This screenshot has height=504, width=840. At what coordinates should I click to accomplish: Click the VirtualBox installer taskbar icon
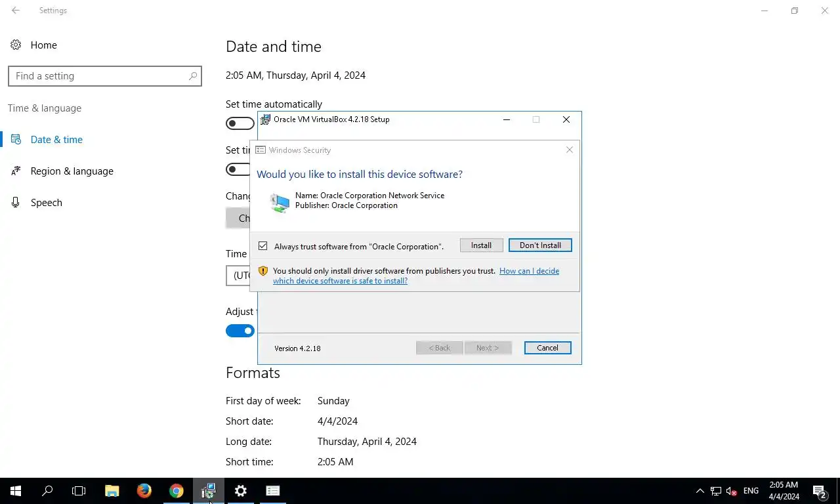[209, 491]
